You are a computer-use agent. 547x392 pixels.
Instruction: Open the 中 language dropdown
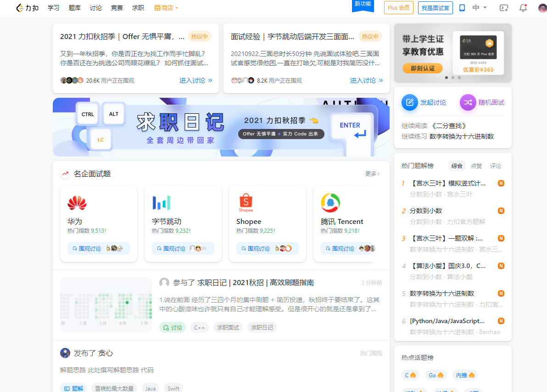pyautogui.click(x=480, y=8)
